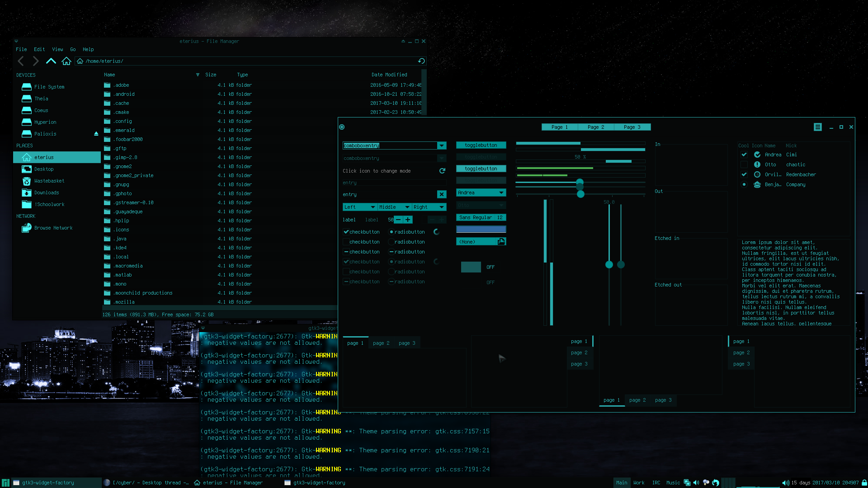Open the File Manager window menu arrow
Image resolution: width=868 pixels, height=488 pixels.
pyautogui.click(x=16, y=41)
